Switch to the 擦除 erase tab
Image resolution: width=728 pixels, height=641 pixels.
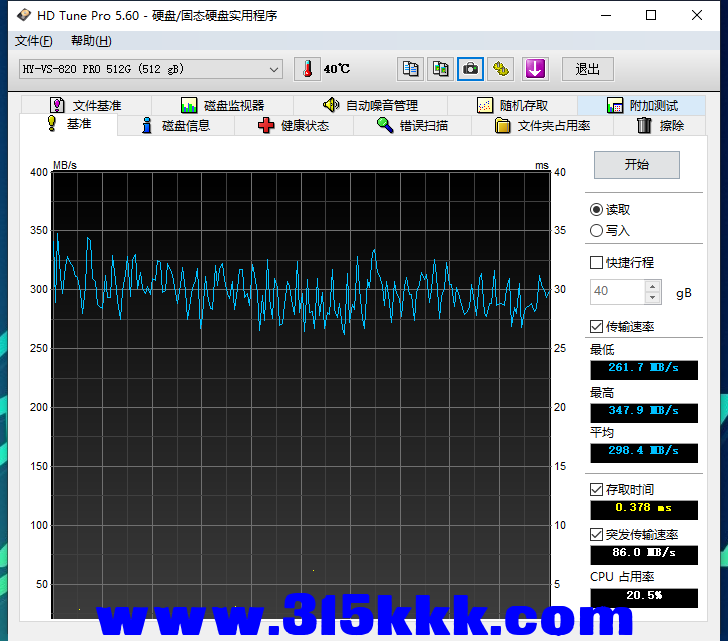tap(660, 126)
